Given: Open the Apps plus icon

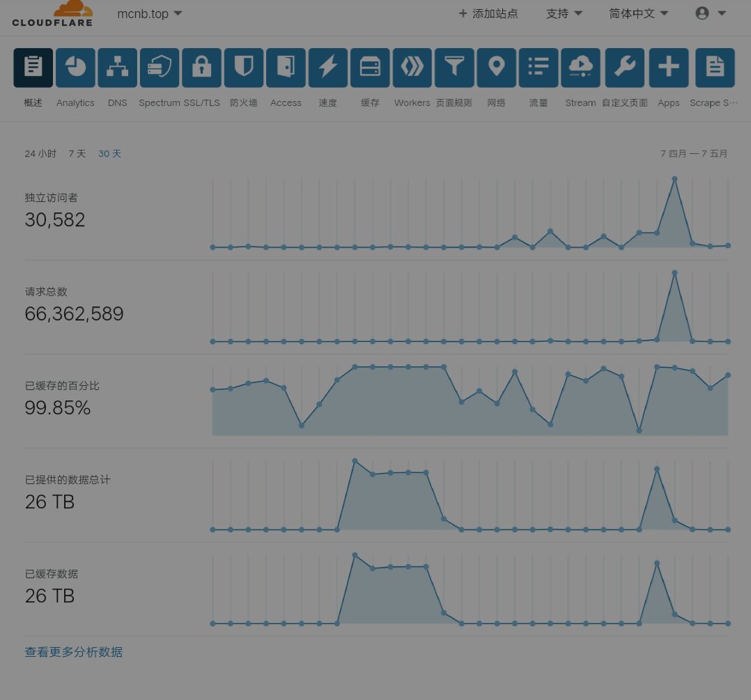Looking at the screenshot, I should [669, 68].
